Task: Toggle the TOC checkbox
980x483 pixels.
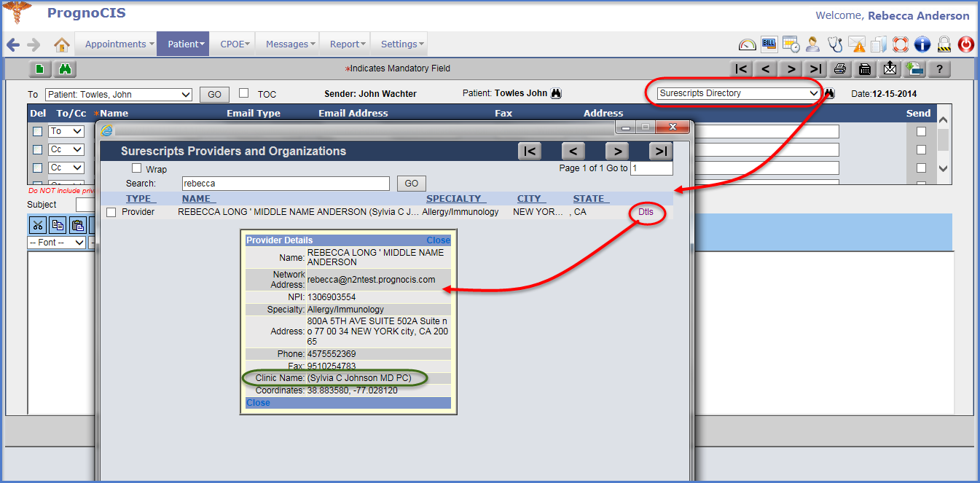Action: point(244,93)
